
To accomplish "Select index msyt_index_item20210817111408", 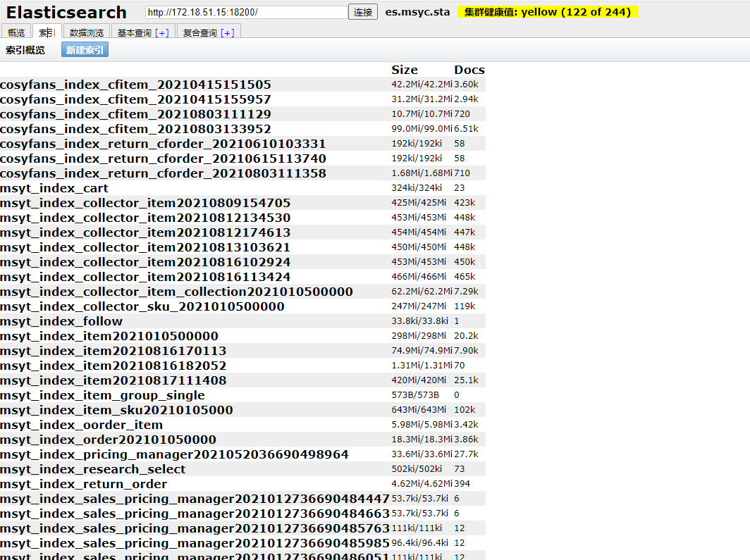I will click(x=113, y=381).
